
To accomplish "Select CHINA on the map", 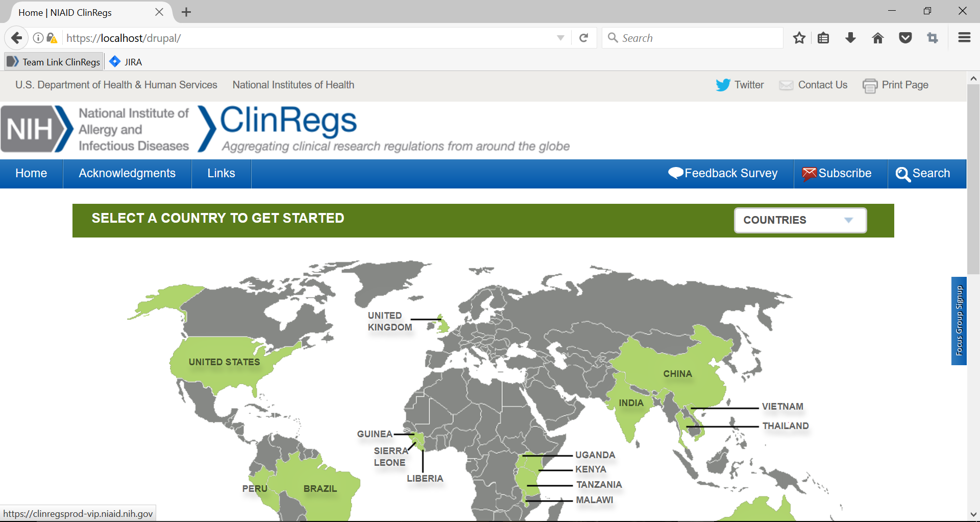I will (678, 374).
